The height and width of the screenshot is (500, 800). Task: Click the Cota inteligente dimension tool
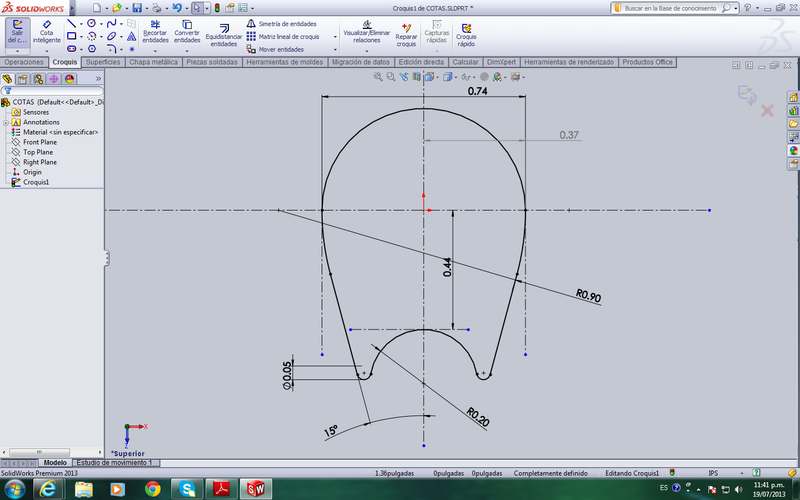point(46,31)
